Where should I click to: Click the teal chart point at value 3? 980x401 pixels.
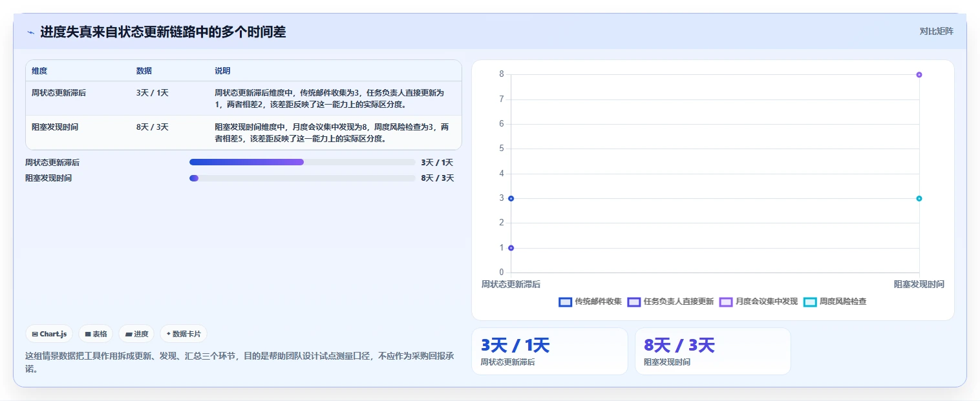pos(919,198)
